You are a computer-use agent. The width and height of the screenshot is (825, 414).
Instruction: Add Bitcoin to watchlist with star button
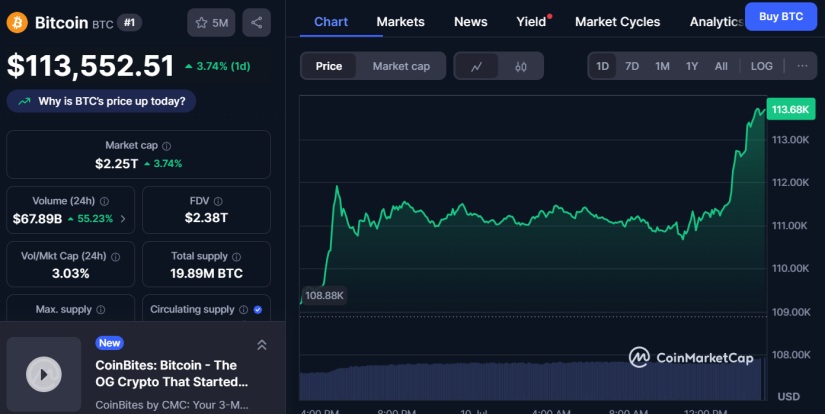tap(211, 23)
